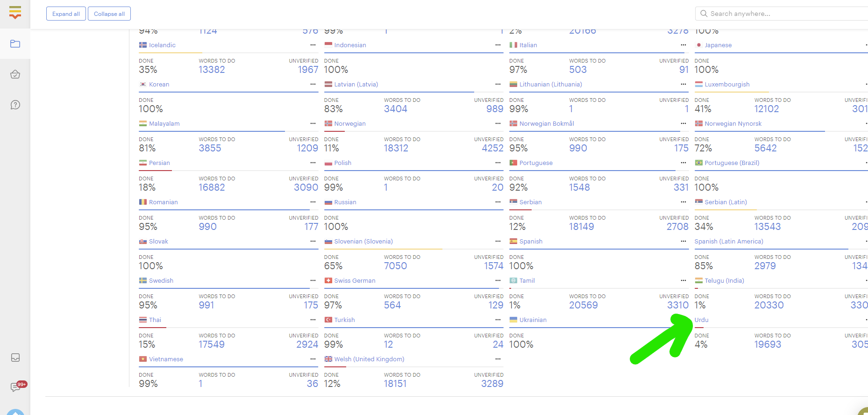Viewport: 868px width, 415px height.
Task: Open more options menu for Welsh
Action: [498, 359]
